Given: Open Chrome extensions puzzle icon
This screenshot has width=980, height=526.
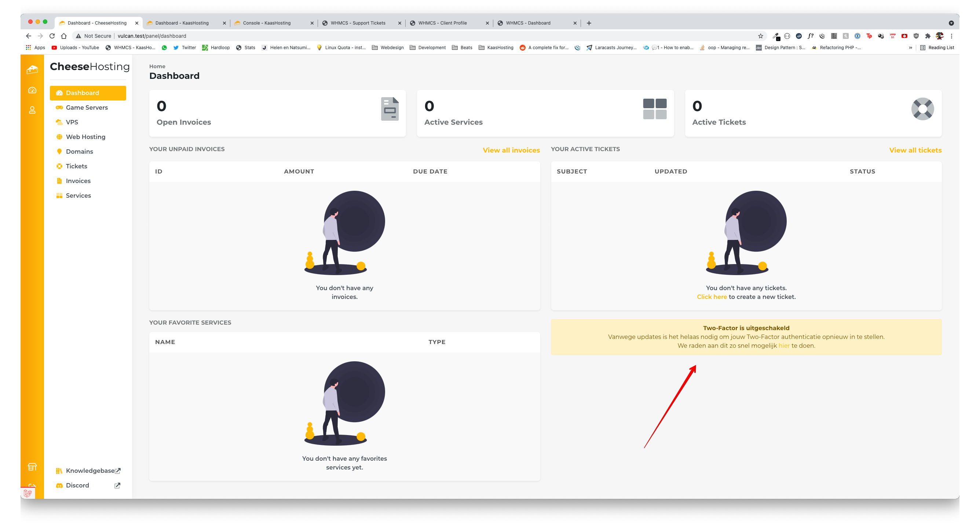Looking at the screenshot, I should [x=928, y=36].
